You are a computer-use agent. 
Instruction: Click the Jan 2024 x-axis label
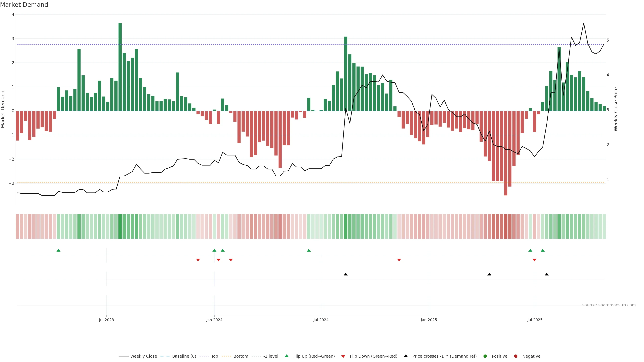coord(214,320)
